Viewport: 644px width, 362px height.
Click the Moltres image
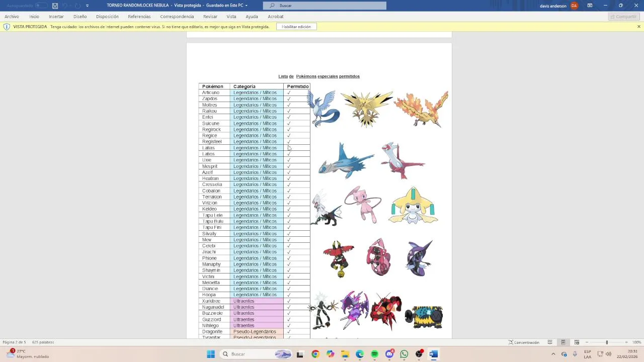pos(421,109)
